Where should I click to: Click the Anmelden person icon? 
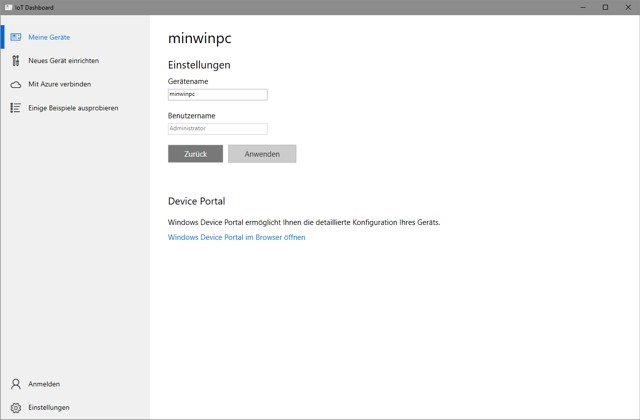(16, 384)
